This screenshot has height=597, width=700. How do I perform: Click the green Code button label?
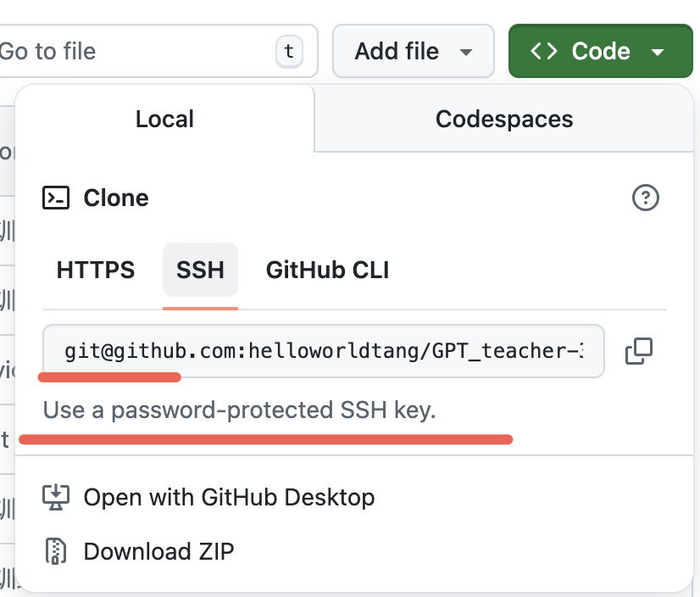click(x=601, y=52)
